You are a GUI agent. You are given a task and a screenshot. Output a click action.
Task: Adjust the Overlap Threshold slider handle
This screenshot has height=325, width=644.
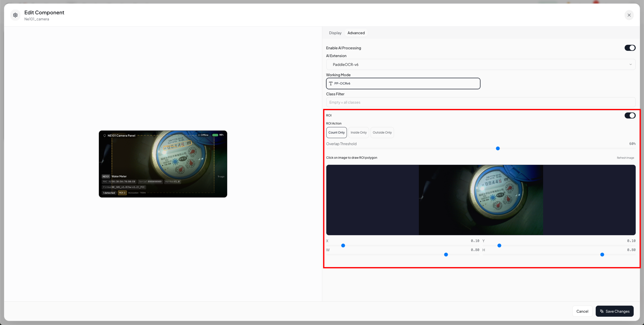(498, 148)
